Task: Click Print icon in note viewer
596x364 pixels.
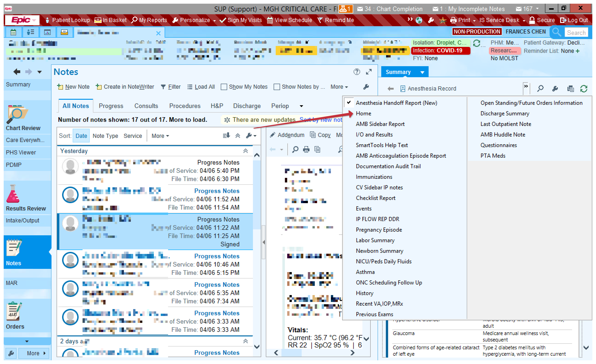Action: point(306,150)
